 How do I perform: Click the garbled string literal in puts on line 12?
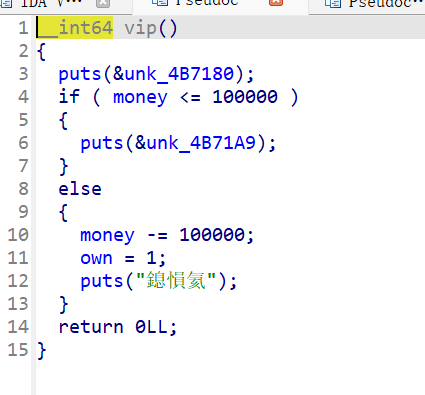click(176, 280)
